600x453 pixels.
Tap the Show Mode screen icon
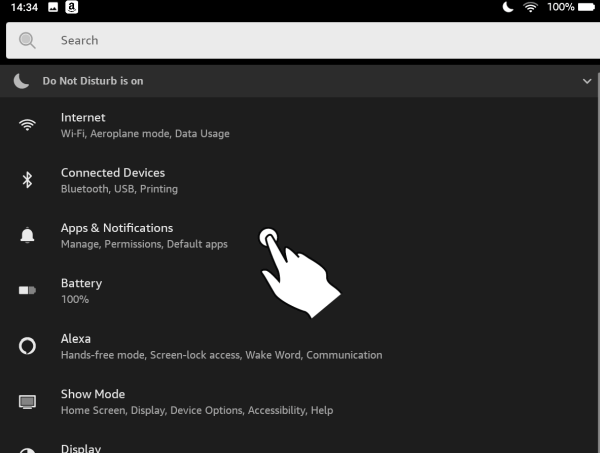click(x=27, y=402)
